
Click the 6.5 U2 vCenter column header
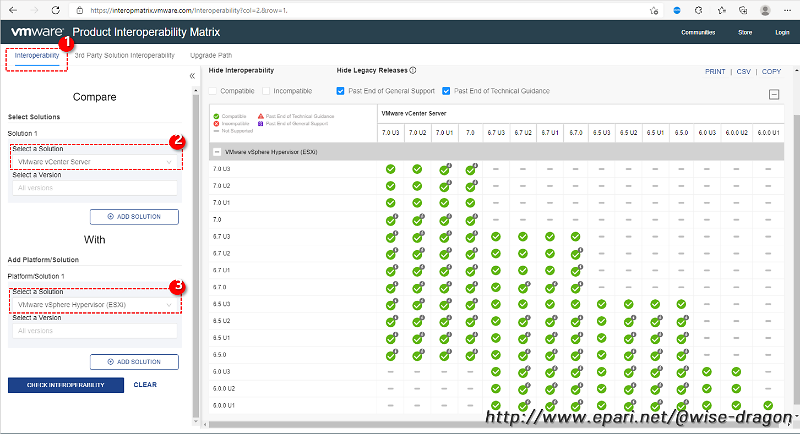click(628, 133)
